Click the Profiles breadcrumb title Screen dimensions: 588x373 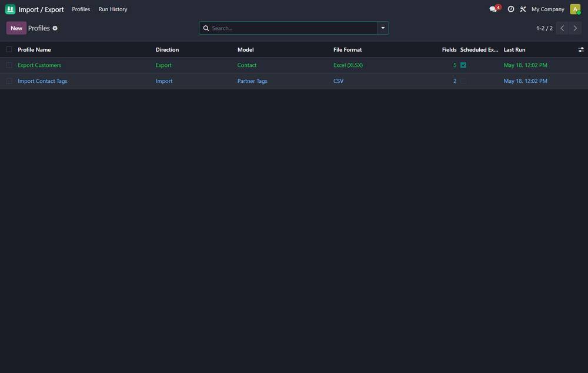click(39, 28)
